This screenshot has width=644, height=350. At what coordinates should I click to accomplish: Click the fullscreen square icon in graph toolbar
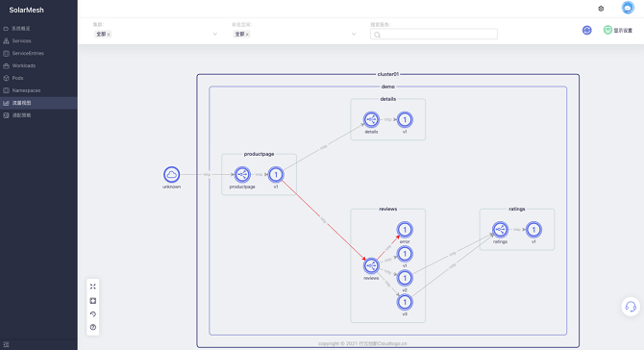(x=93, y=301)
